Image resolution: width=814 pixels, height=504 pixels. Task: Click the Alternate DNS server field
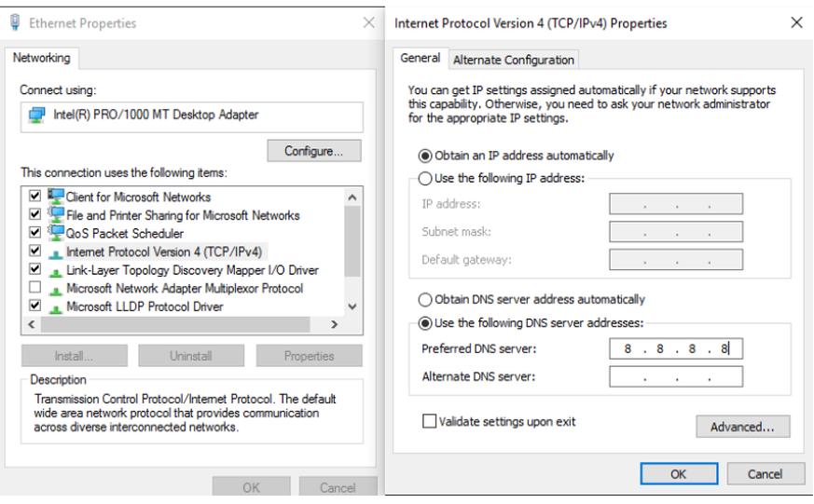(676, 376)
